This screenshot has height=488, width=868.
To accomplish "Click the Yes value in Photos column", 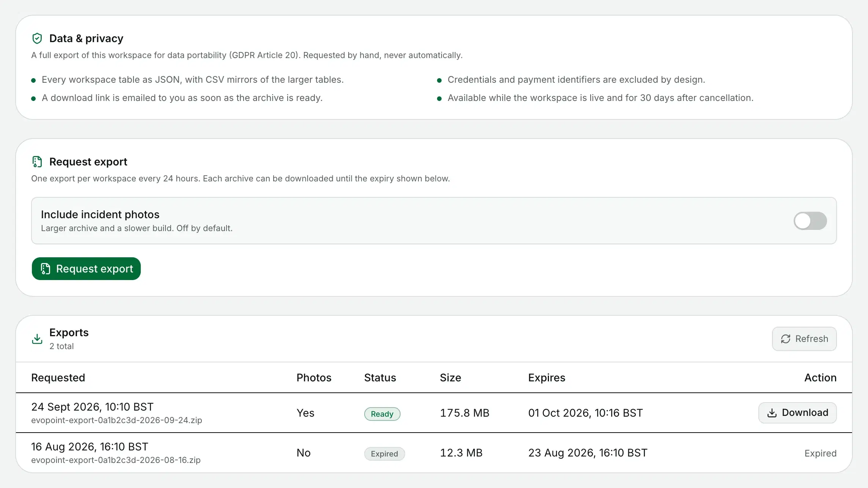I will pos(305,413).
